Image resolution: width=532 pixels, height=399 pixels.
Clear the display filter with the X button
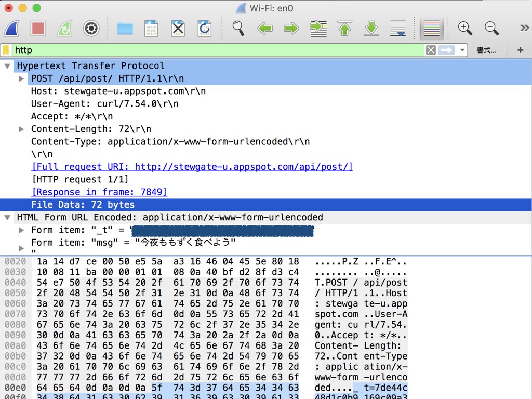click(431, 50)
